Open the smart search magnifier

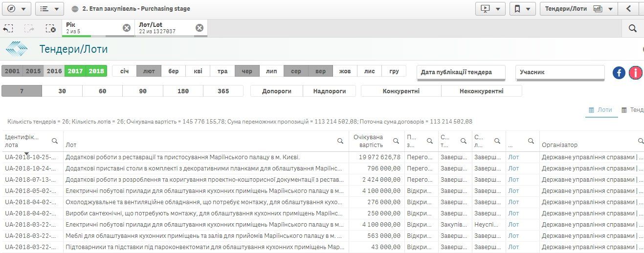633,28
